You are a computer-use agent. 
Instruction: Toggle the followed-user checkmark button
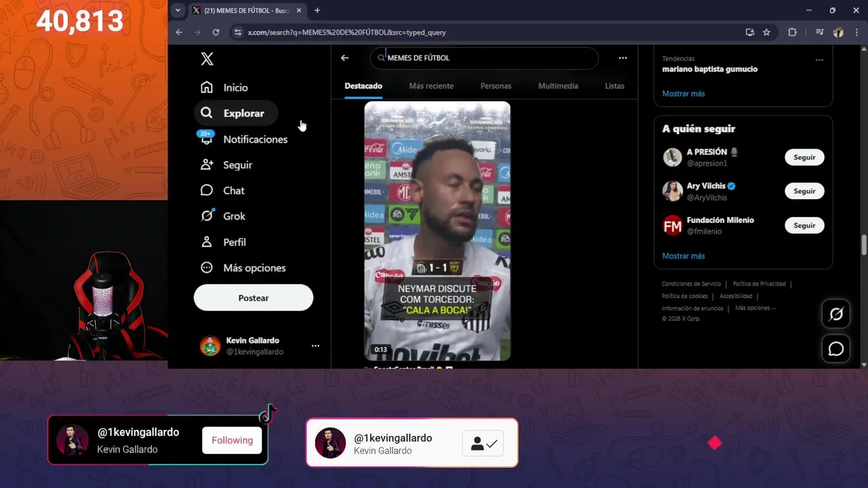[483, 443]
